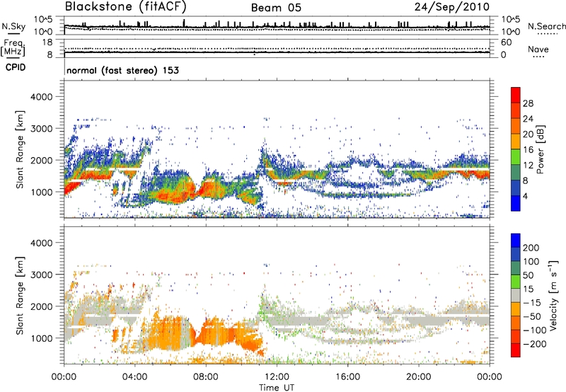The image size is (566, 392).
Task: Click the '-200' value on Velocity color bar
Action: [534, 344]
